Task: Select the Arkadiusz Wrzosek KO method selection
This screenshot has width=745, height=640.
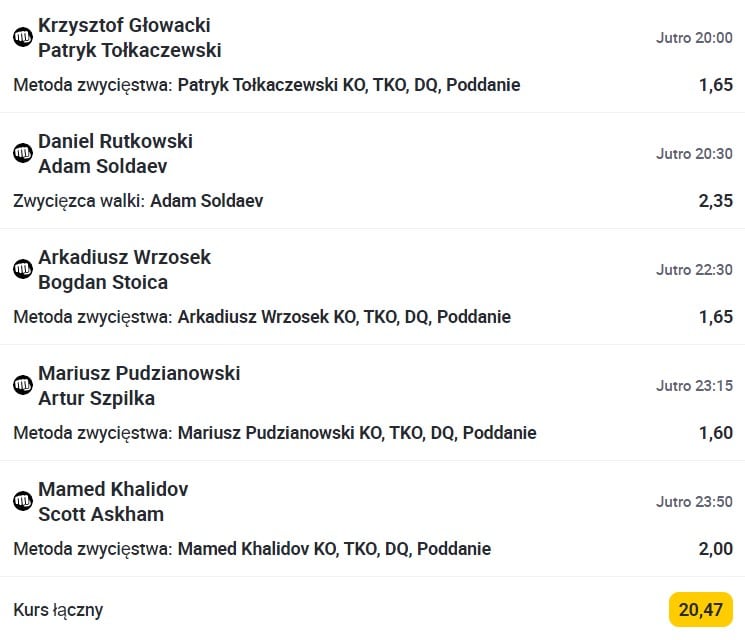Action: point(262,317)
